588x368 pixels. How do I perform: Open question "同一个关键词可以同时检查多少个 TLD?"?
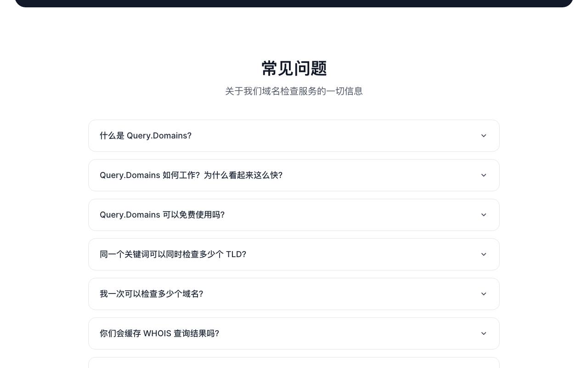(294, 254)
